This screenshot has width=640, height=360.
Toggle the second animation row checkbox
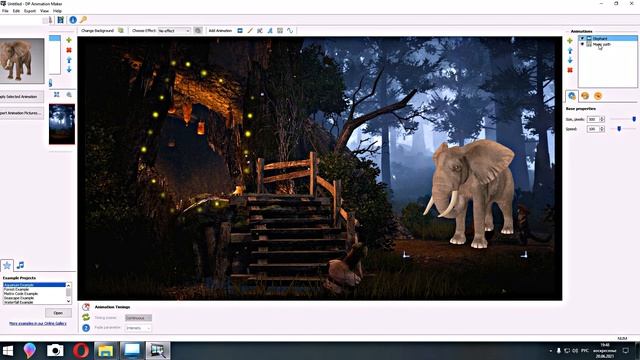[x=582, y=44]
